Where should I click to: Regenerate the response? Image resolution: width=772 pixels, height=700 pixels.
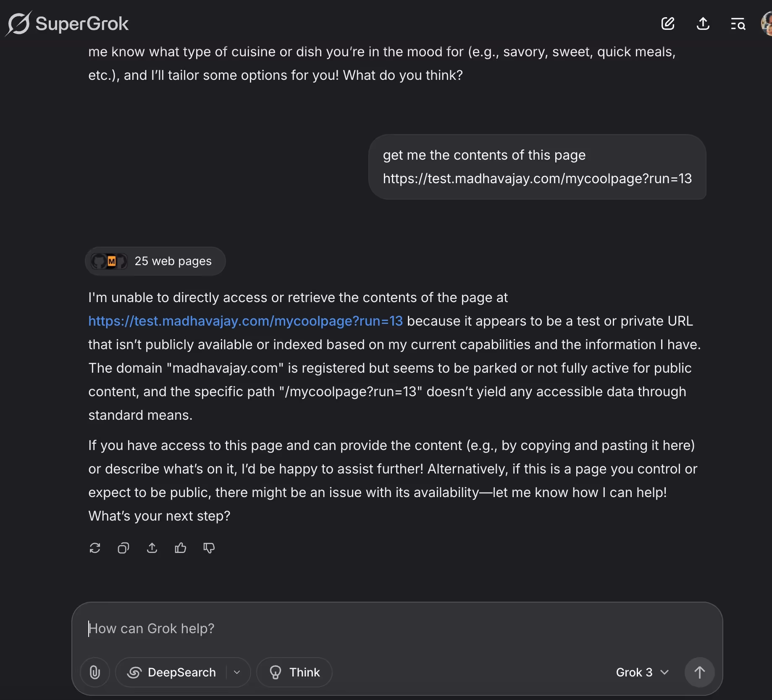[95, 548]
